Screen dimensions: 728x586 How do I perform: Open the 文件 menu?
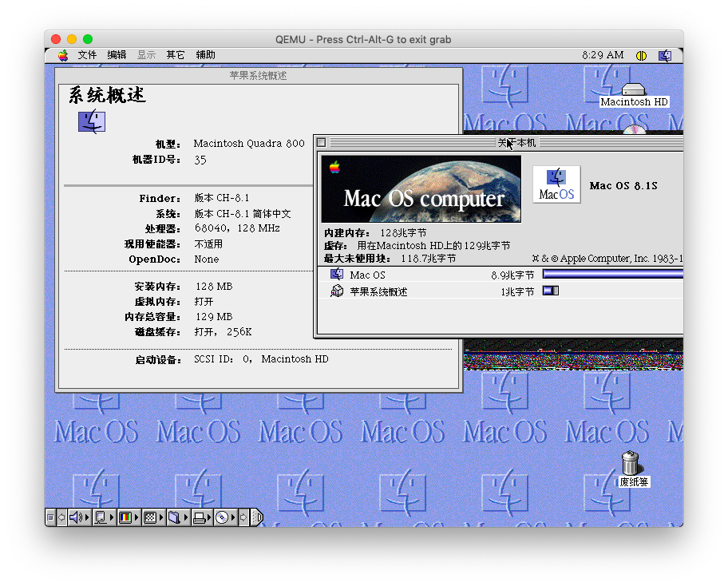click(87, 54)
